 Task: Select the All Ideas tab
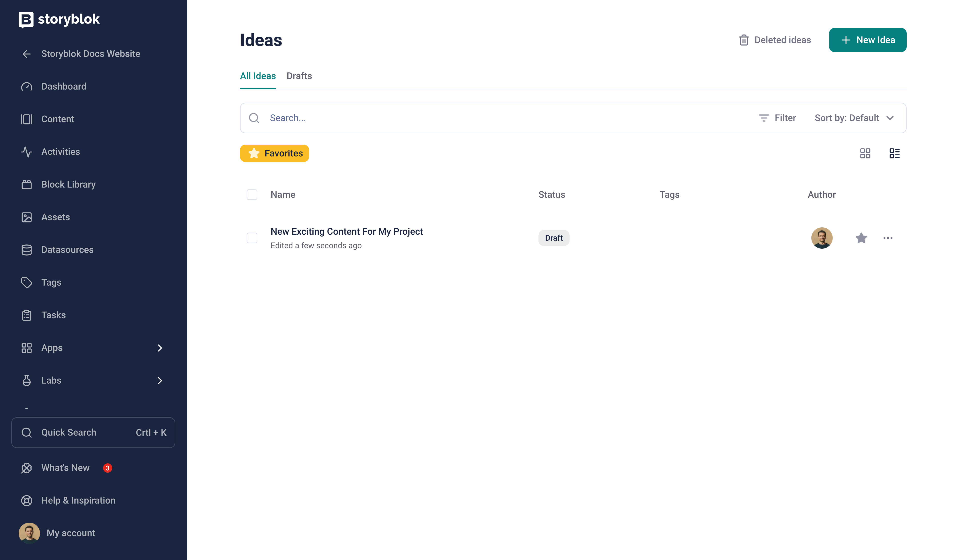point(258,76)
